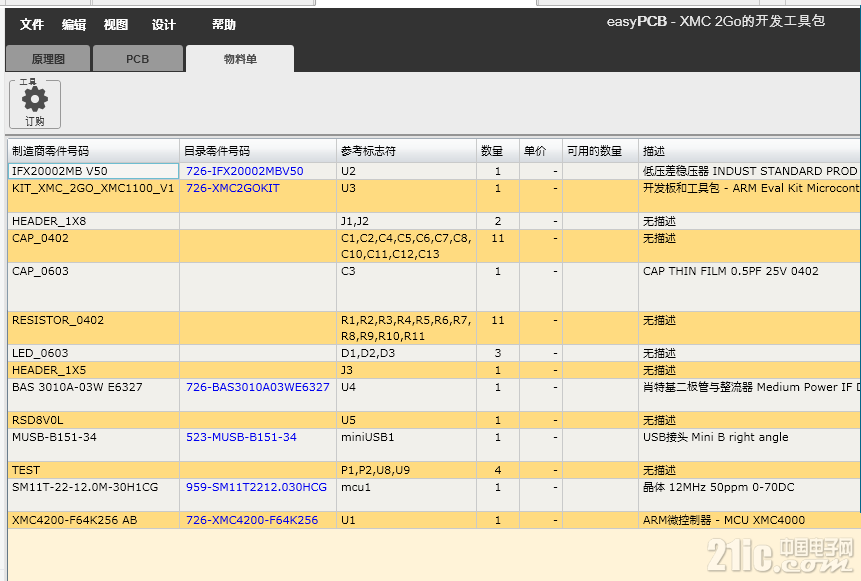861x581 pixels.
Task: Open the 文件 menu
Action: (32, 25)
